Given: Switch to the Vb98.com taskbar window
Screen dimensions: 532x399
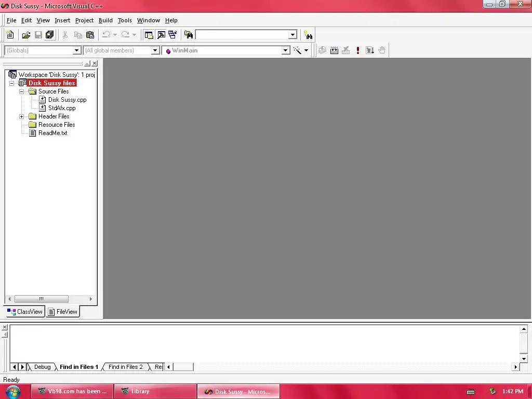Looking at the screenshot, I should pyautogui.click(x=72, y=391).
